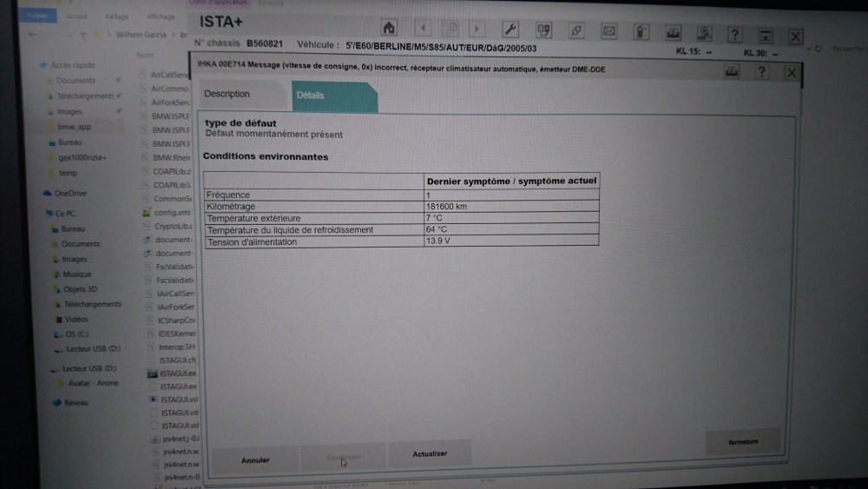Click the print icon in fault dialog header
Viewport: 868px width, 489px height.
[732, 71]
